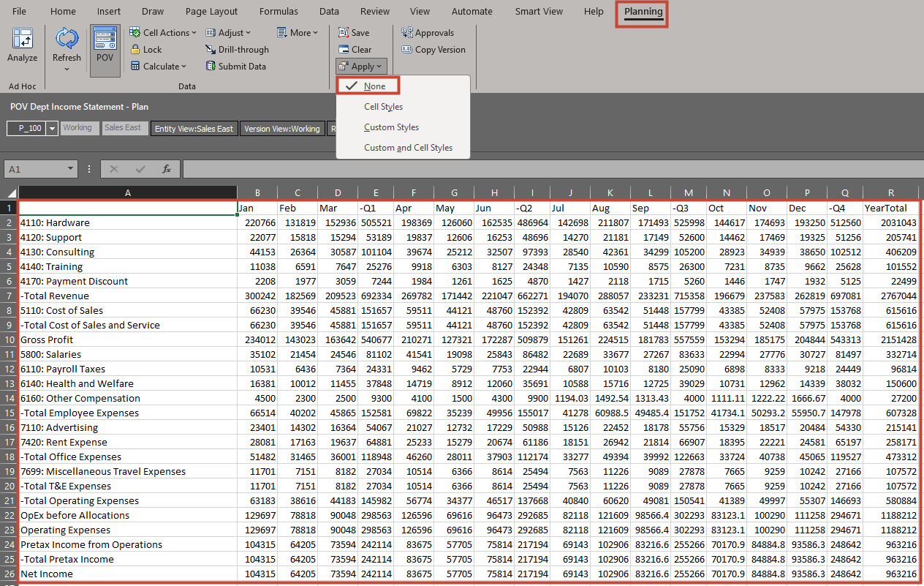The image size is (924, 586).
Task: Click Hardware YearTotal value 2031043
Action: 891,222
